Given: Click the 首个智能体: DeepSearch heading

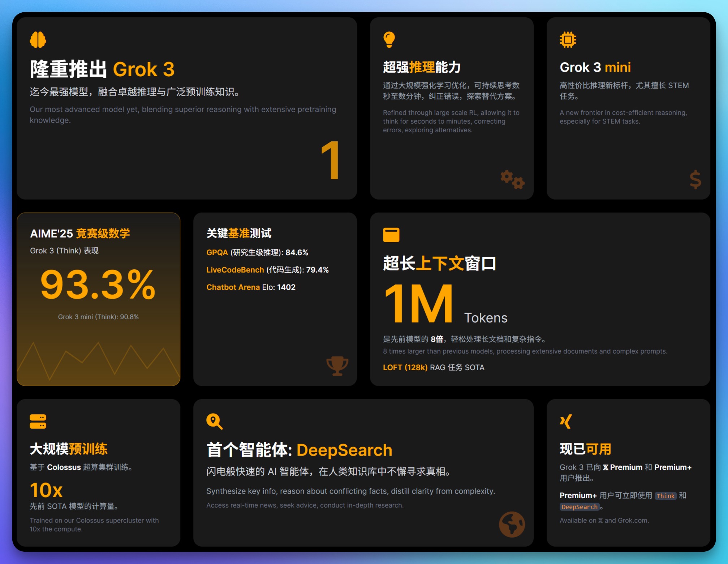Looking at the screenshot, I should 299,450.
